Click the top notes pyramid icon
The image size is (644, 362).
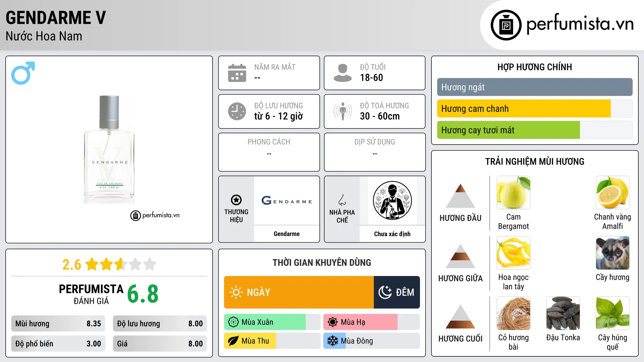(x=460, y=196)
